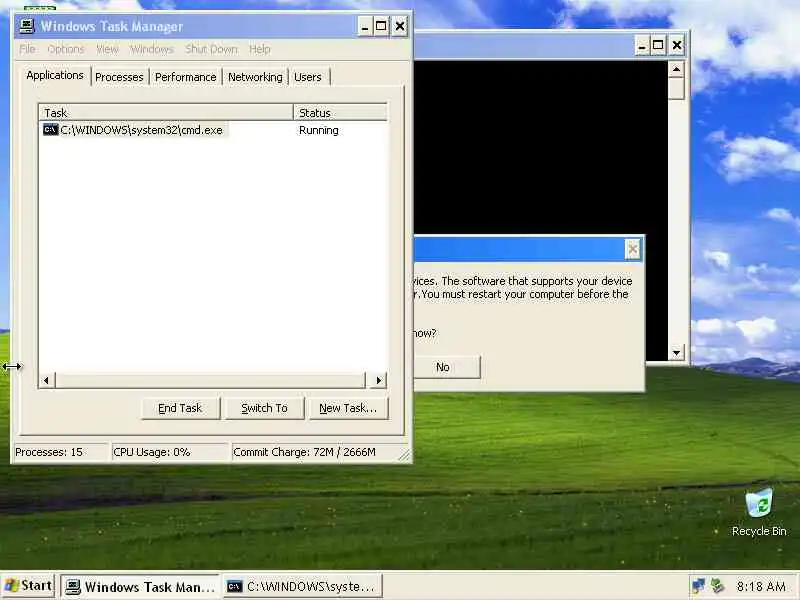Open the Help menu in Task Manager

[260, 49]
